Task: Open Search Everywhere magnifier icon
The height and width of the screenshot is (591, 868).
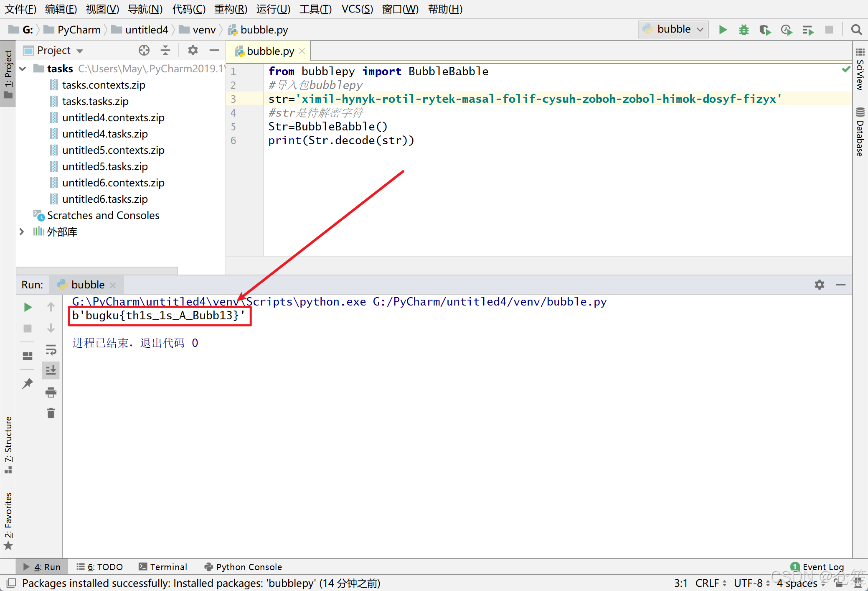Action: [856, 30]
